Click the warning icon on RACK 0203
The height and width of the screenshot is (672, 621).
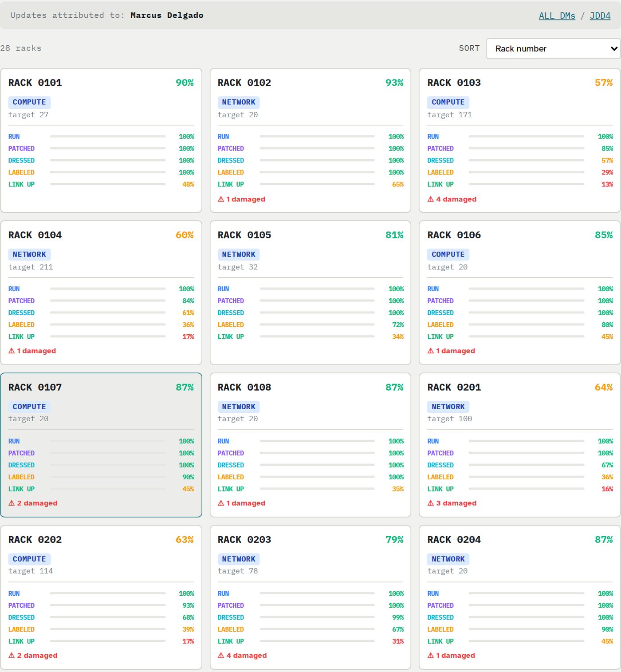[x=221, y=655]
